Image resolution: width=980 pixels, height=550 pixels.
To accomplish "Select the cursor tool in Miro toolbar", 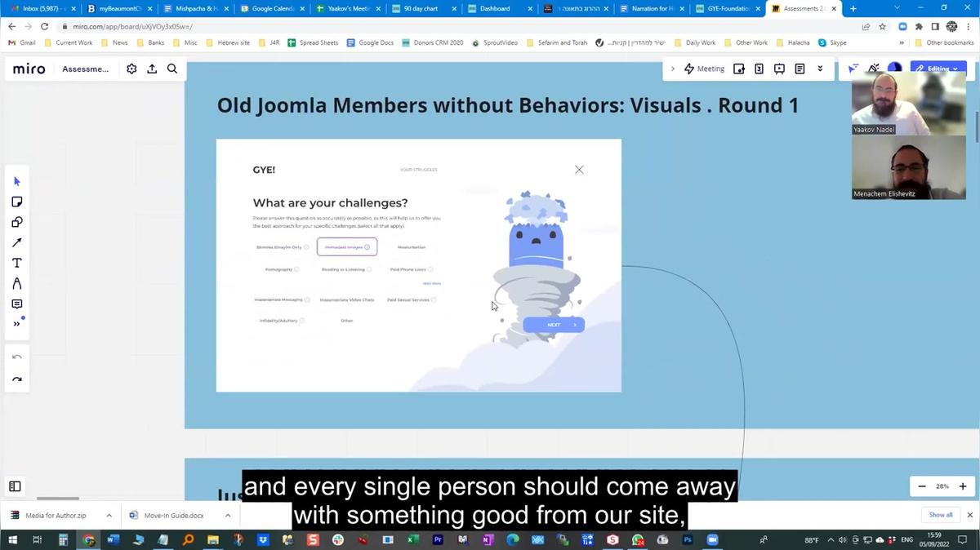I will point(17,181).
